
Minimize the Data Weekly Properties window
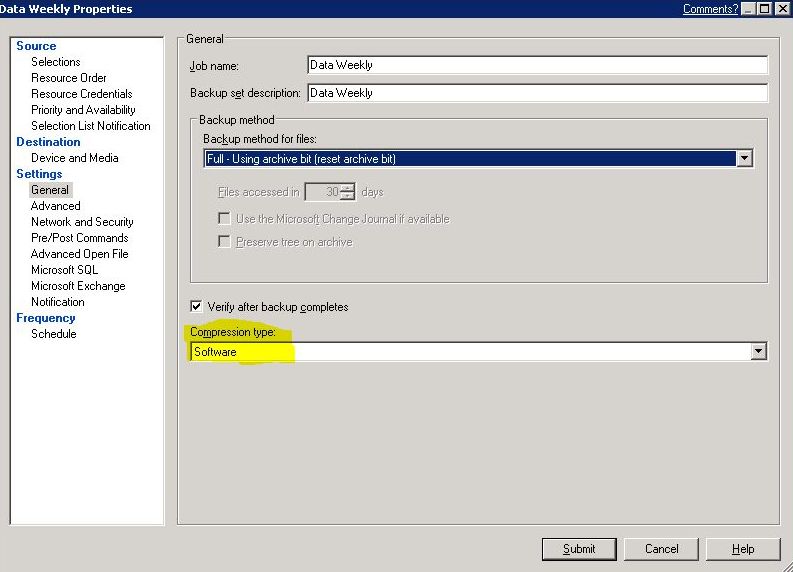[749, 9]
